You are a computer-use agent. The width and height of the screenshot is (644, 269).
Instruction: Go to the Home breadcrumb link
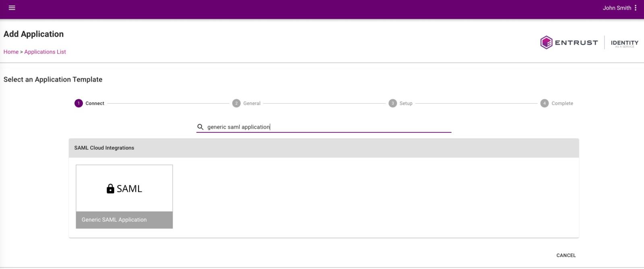pyautogui.click(x=11, y=52)
